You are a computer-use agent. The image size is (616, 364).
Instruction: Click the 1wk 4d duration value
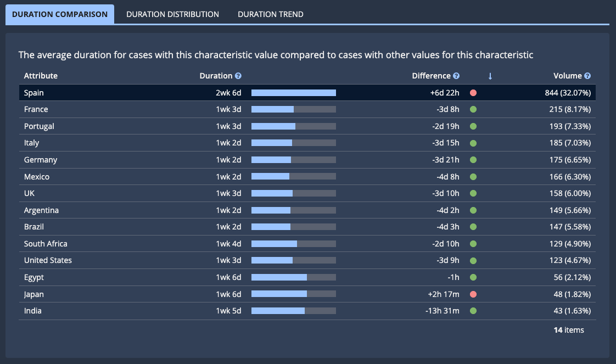(x=228, y=243)
